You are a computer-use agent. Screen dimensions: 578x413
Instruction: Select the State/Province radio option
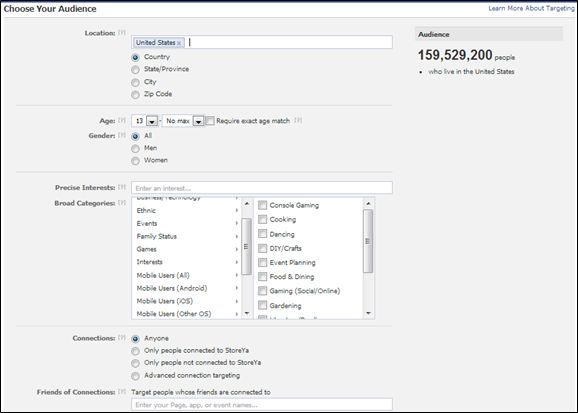coord(136,70)
